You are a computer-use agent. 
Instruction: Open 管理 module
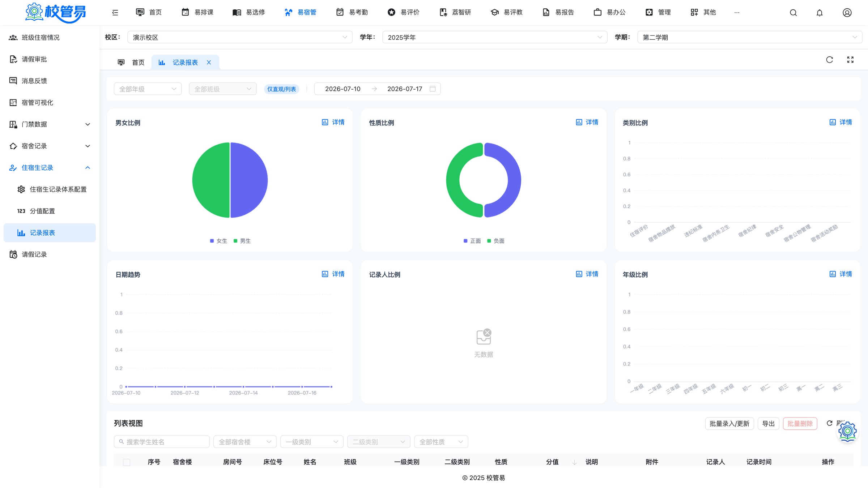pyautogui.click(x=658, y=12)
